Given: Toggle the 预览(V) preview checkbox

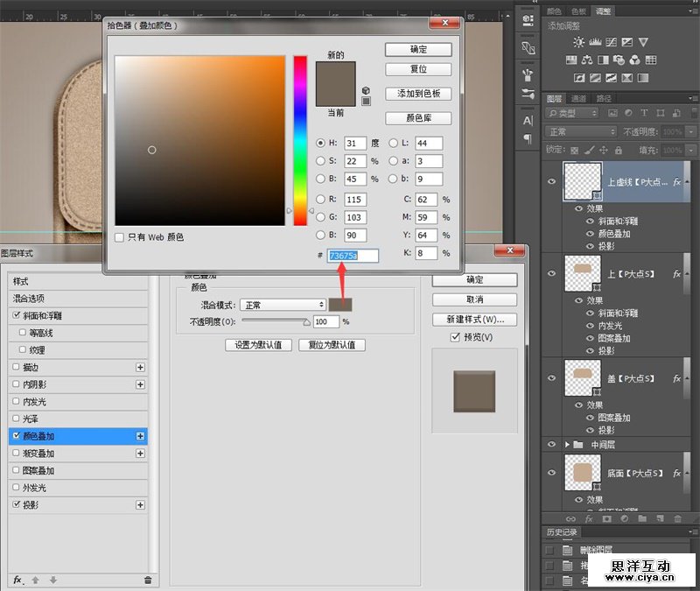Looking at the screenshot, I should 455,337.
